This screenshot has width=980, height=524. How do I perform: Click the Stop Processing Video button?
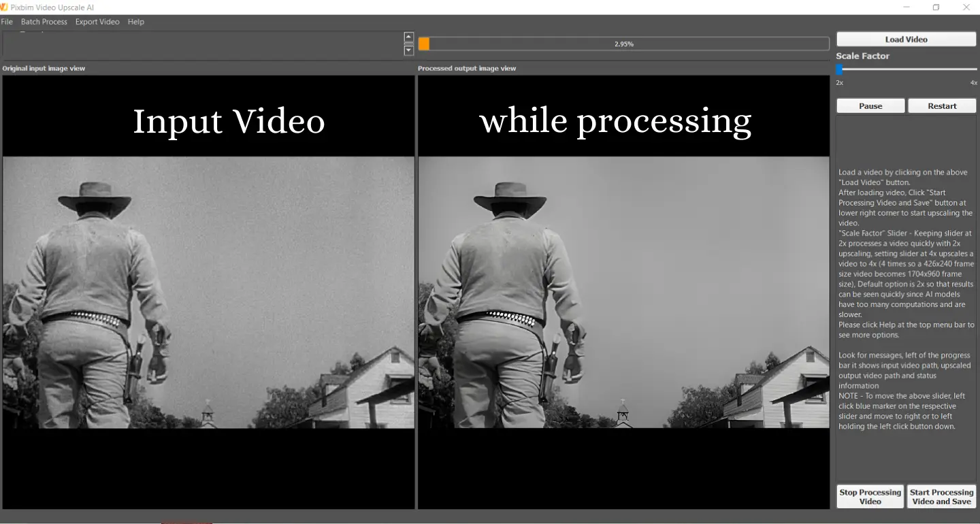pyautogui.click(x=870, y=496)
